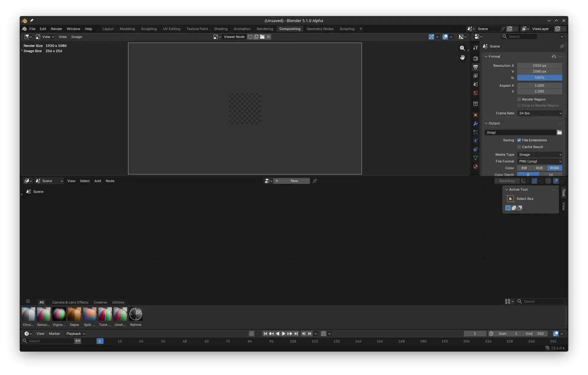Open the File Format PNG dropdown
The height and width of the screenshot is (375, 588).
pyautogui.click(x=540, y=161)
